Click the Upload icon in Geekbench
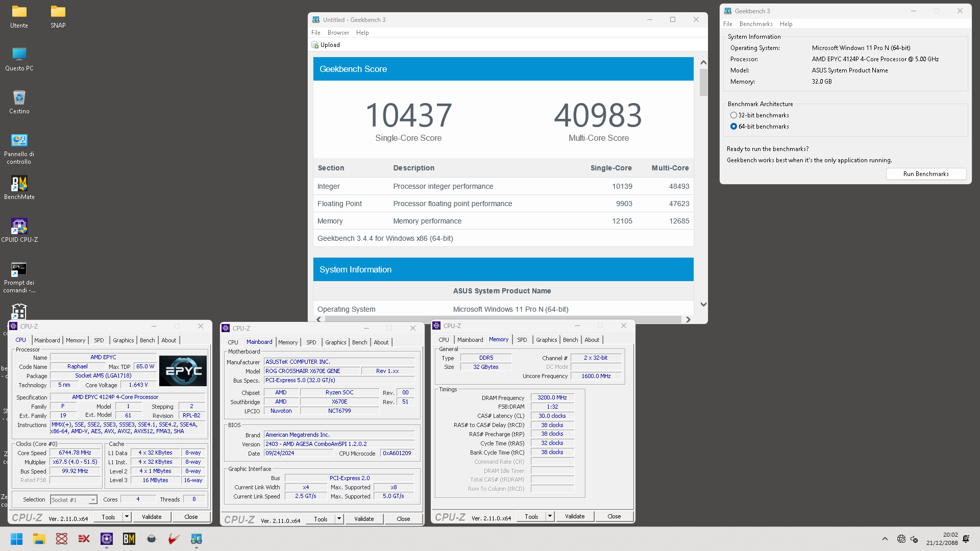This screenshot has width=980, height=551. 315,45
